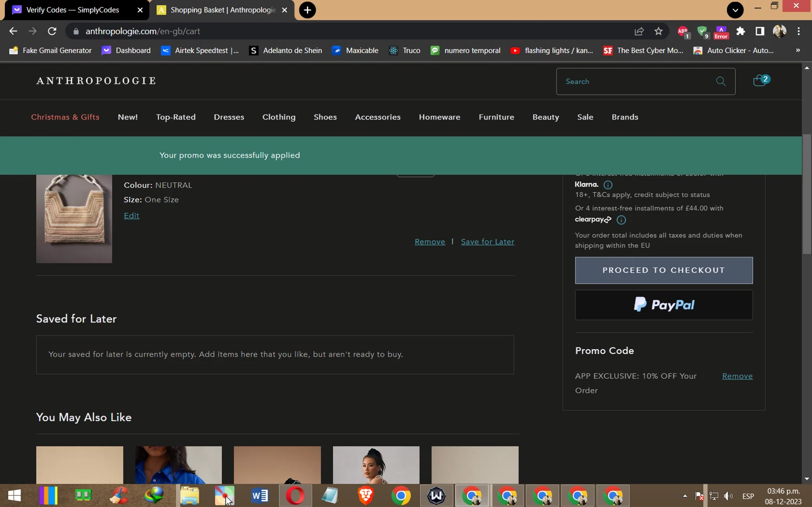Open the neutral bag product thumbnail
This screenshot has width=812, height=507.
74,219
